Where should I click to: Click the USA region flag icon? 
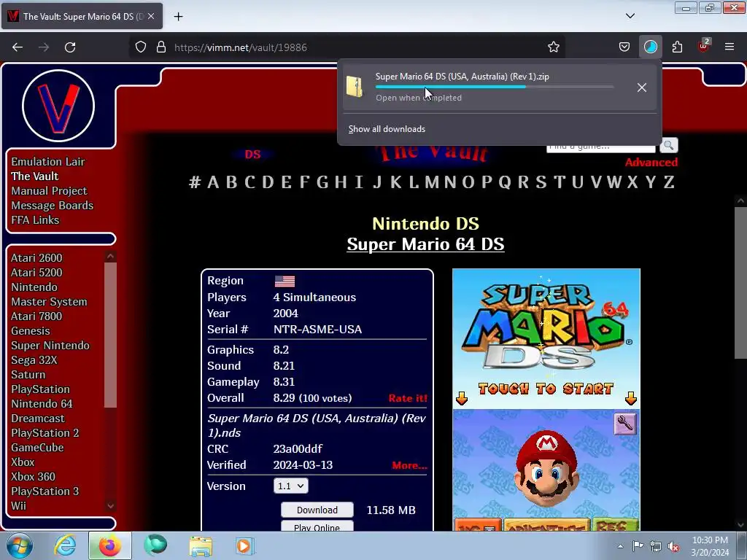(x=285, y=281)
